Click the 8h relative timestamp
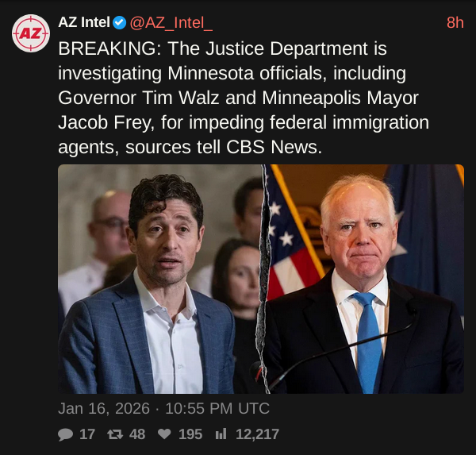This screenshot has width=476, height=455. (x=455, y=22)
